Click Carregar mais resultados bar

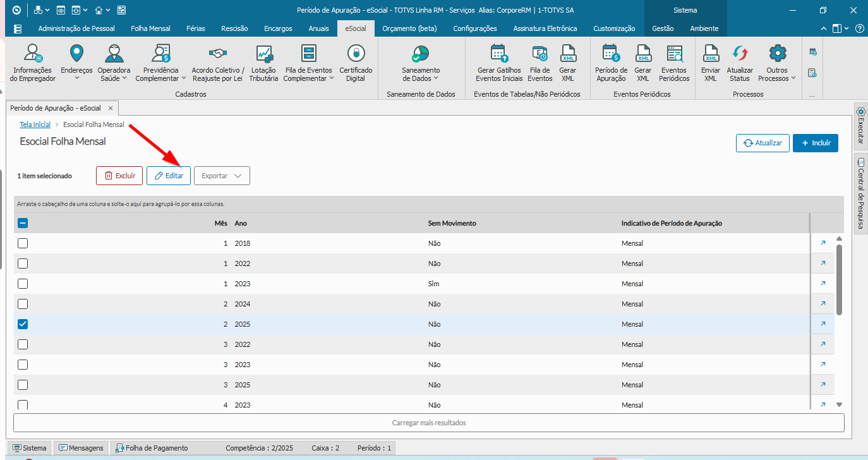coord(429,423)
